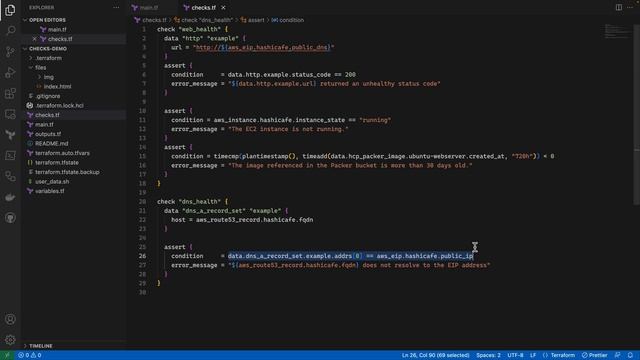Screen dimensions: 640x360
Task: Click the selected condition expression on line 26
Action: (x=350, y=256)
